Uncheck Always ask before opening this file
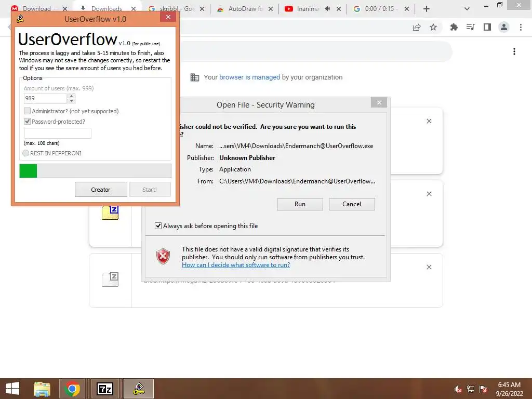The image size is (532, 399). [158, 225]
